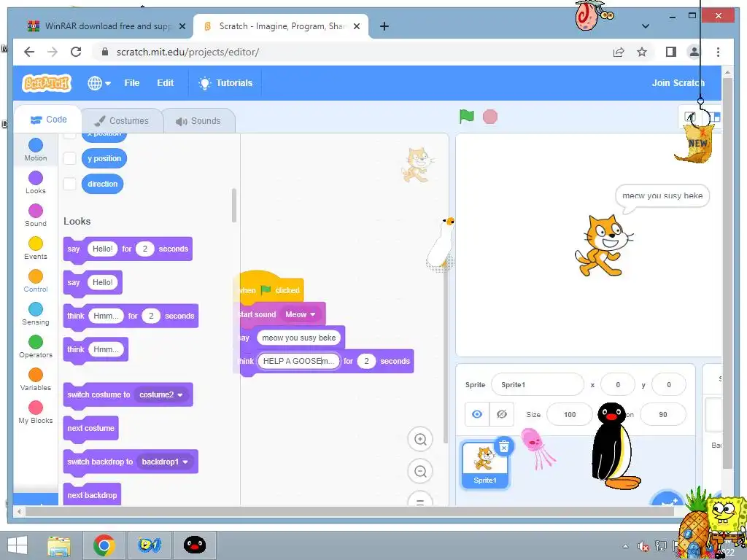
Task: Click the block palette vertical scrollbar
Action: [234, 205]
